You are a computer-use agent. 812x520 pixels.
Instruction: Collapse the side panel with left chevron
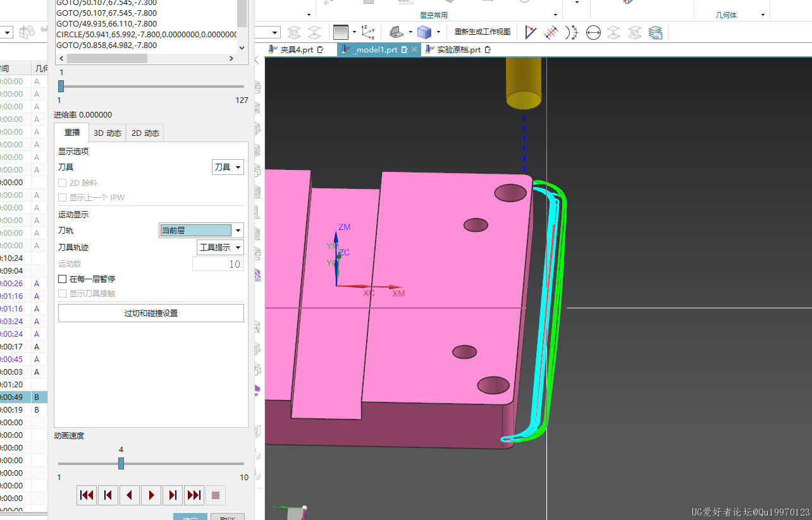pyautogui.click(x=257, y=61)
